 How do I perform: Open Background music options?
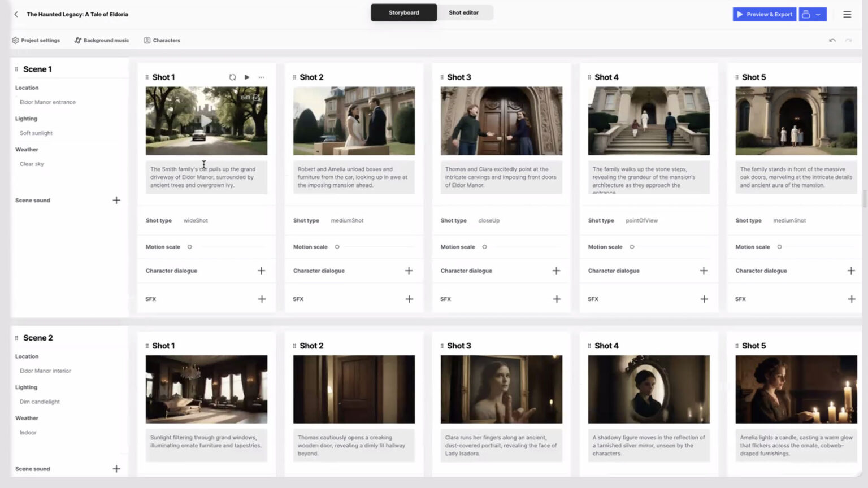(102, 41)
